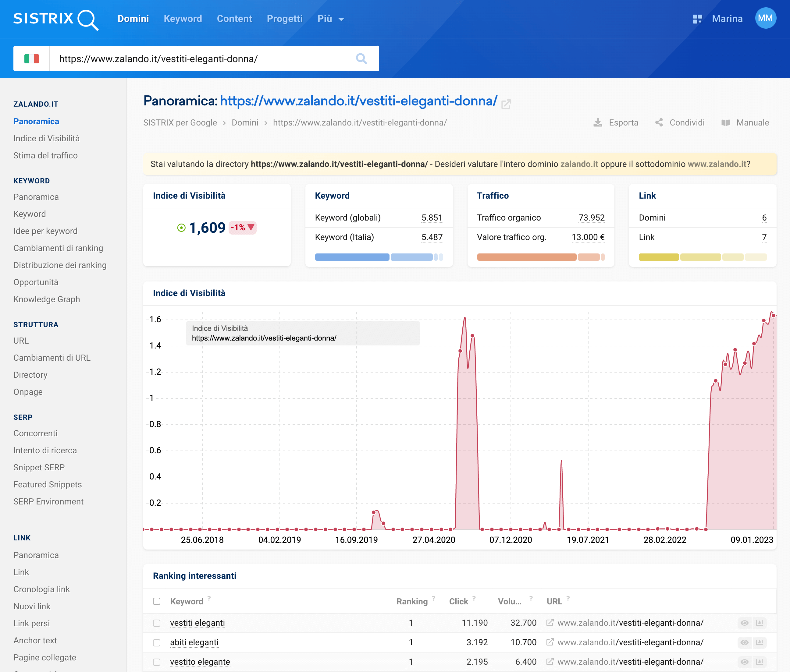The height and width of the screenshot is (672, 790).
Task: Check the vestito elegante row checkbox
Action: [157, 662]
